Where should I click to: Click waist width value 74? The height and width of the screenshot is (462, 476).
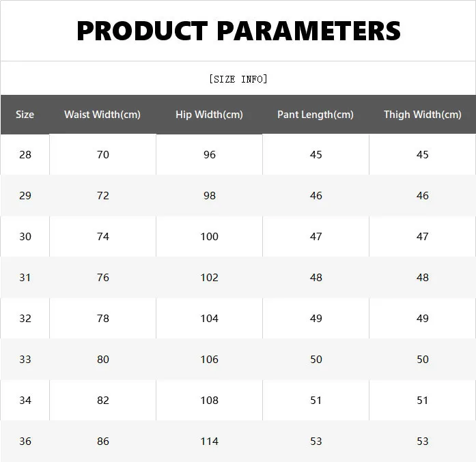tap(103, 237)
